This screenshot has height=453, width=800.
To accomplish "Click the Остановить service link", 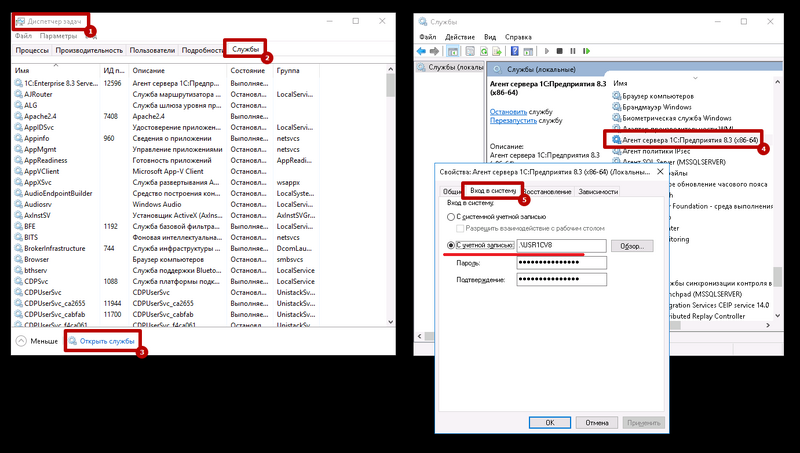I will point(508,112).
